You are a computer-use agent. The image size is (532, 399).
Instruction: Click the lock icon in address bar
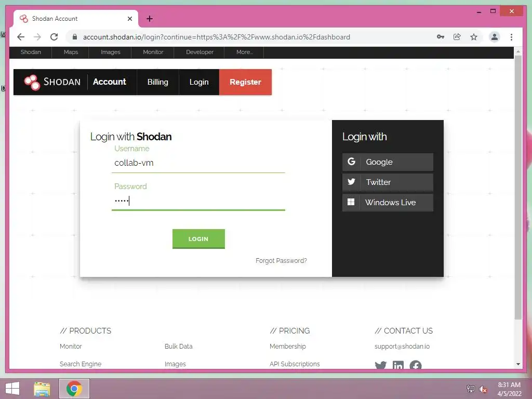click(x=75, y=37)
